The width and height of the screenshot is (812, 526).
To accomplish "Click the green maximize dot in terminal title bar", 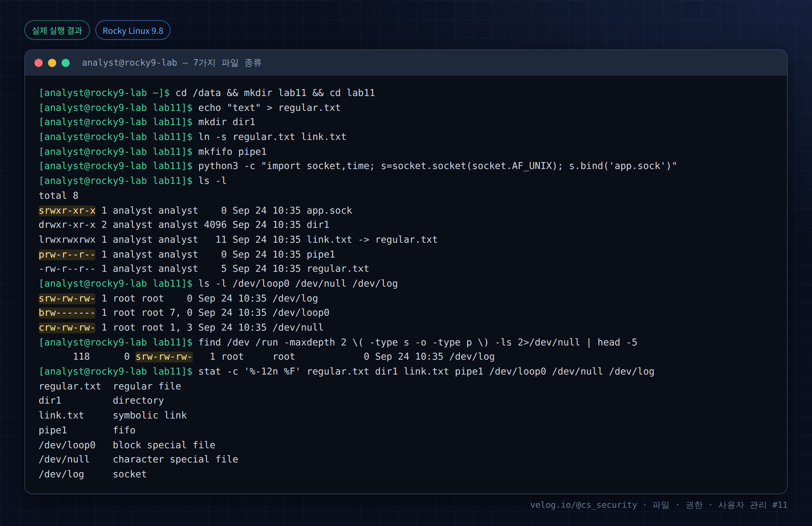I will [66, 63].
